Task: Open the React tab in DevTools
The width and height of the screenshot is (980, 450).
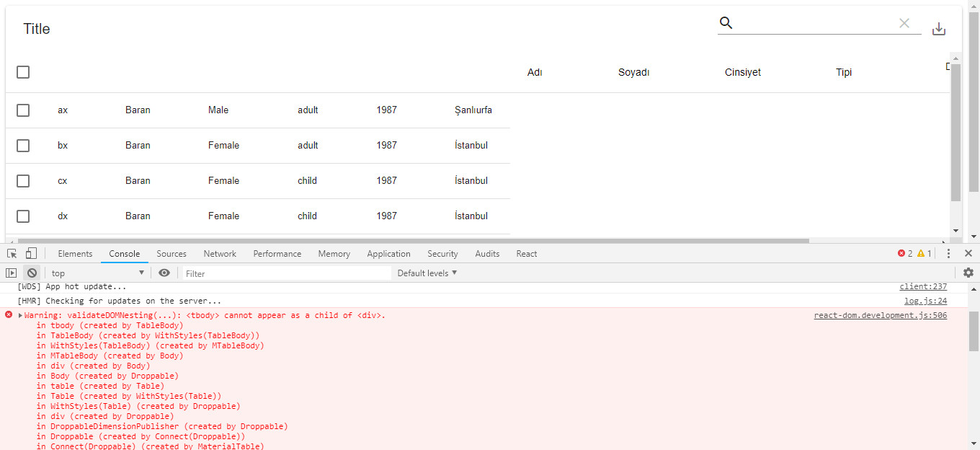Action: coord(526,253)
